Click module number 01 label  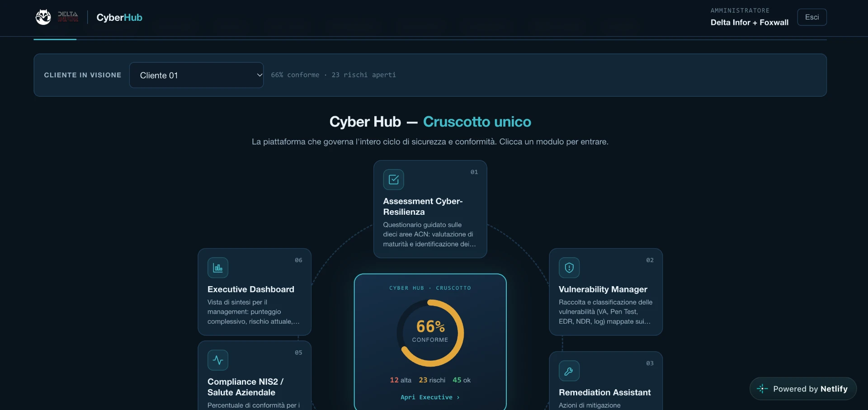pyautogui.click(x=474, y=172)
